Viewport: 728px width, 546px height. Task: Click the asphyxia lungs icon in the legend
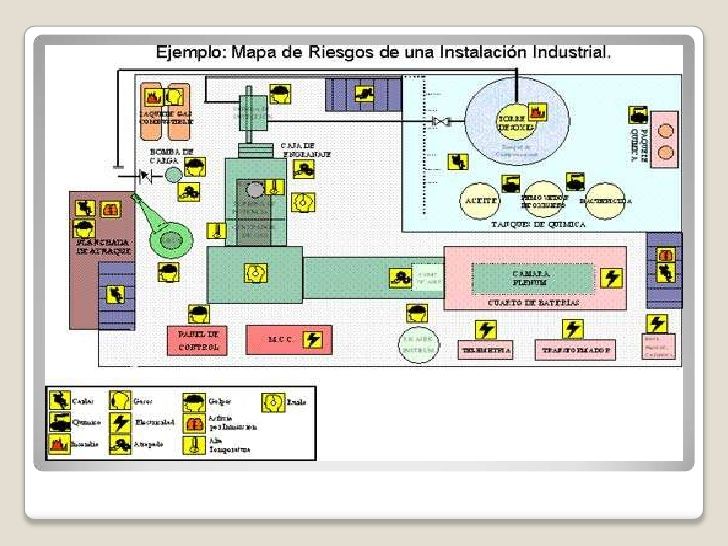click(x=194, y=424)
